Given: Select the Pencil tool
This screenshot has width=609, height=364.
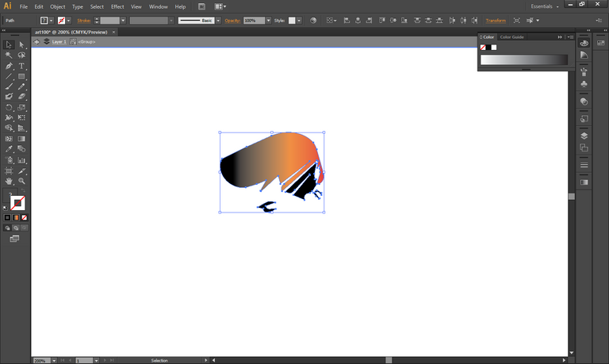Looking at the screenshot, I should click(x=21, y=86).
